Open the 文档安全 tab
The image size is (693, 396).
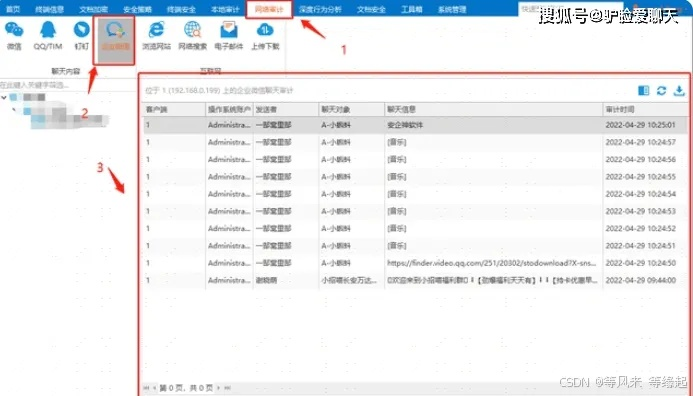point(371,9)
